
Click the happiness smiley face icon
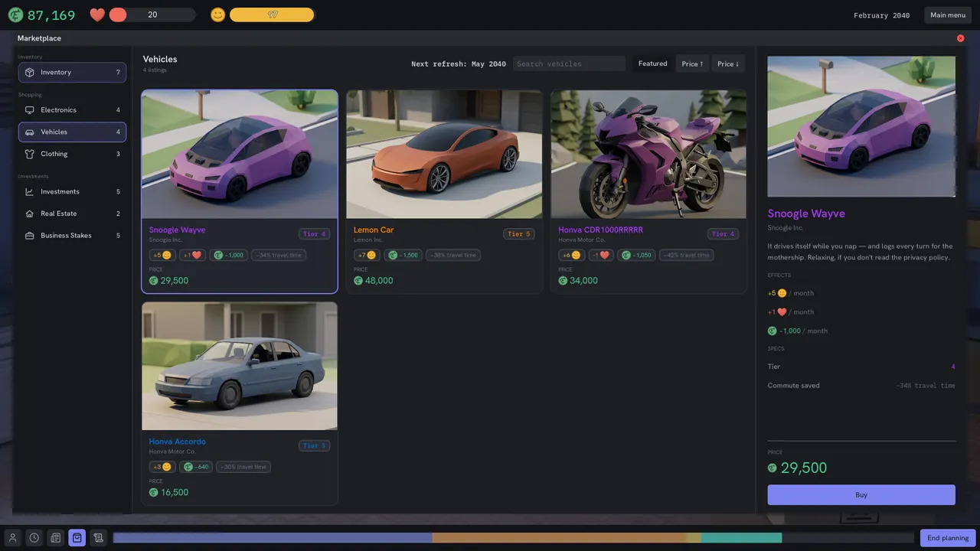point(217,15)
